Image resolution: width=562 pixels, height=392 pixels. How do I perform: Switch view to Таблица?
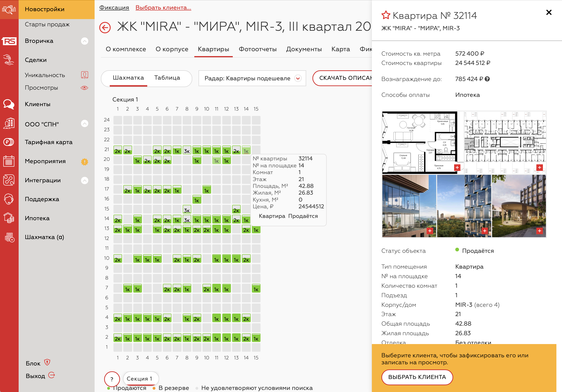pyautogui.click(x=167, y=78)
